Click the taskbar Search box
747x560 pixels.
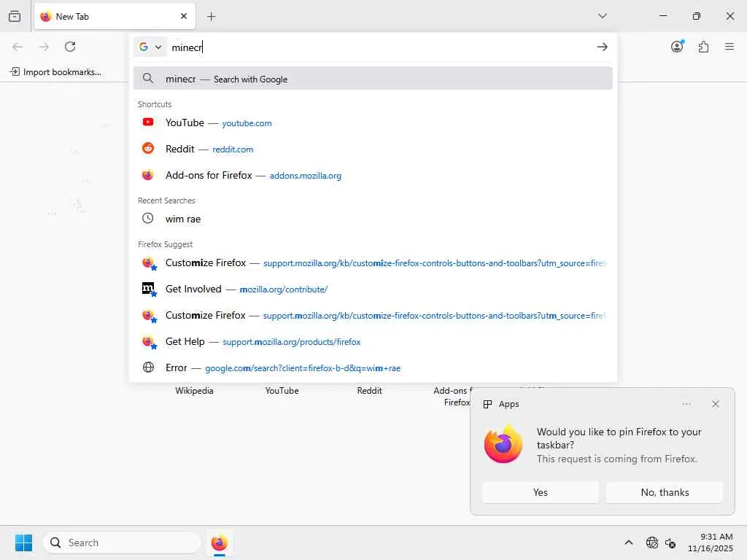(x=122, y=542)
